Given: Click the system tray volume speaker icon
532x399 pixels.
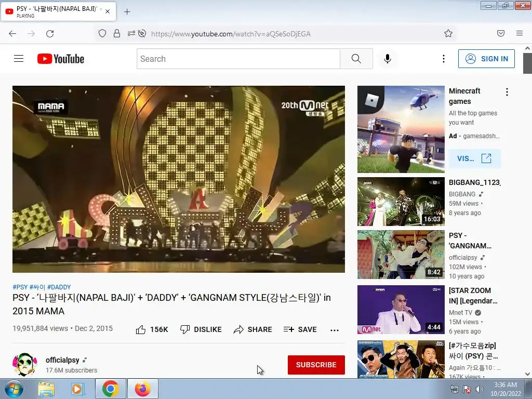Looking at the screenshot, I should [x=480, y=390].
